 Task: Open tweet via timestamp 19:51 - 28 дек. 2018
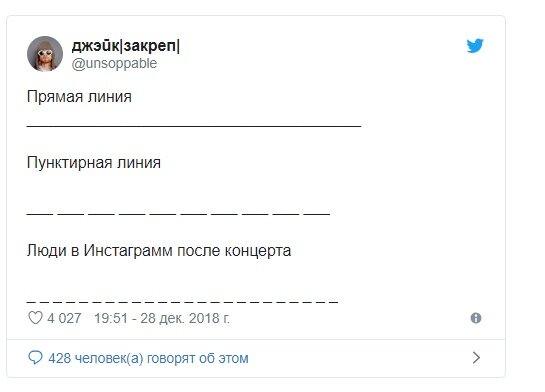(x=162, y=318)
